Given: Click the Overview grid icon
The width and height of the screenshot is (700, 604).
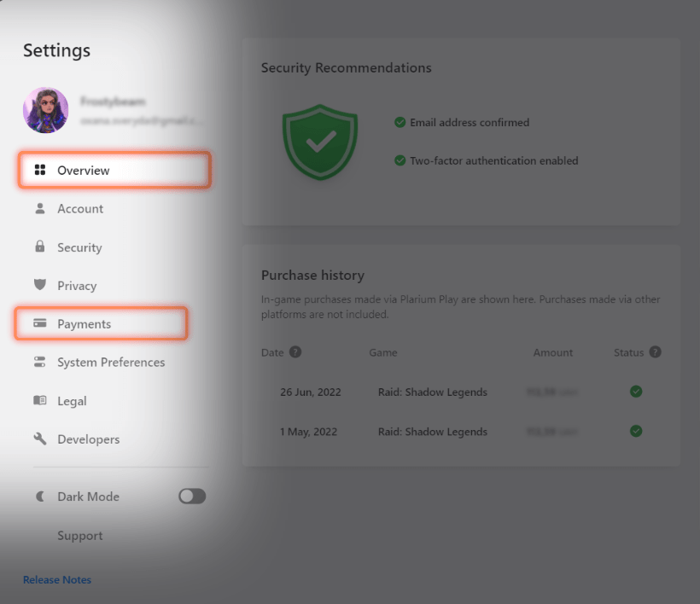Looking at the screenshot, I should (x=39, y=171).
